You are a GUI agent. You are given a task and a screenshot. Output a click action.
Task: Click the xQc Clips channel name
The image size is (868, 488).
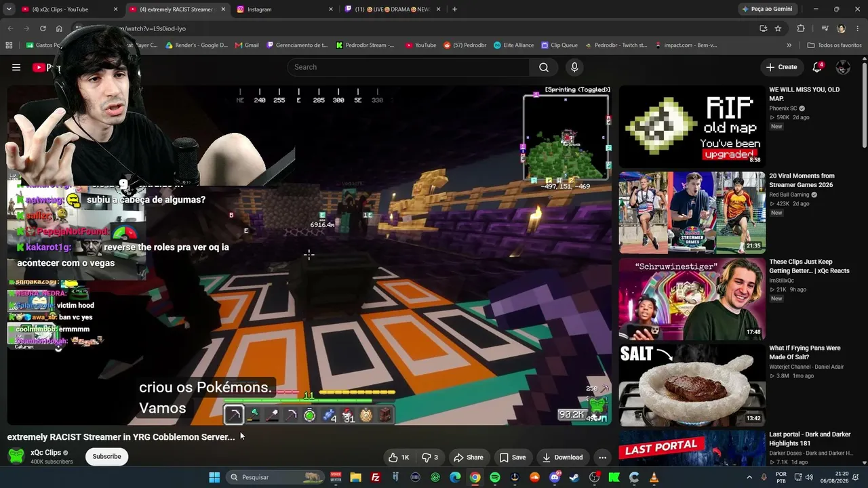pyautogui.click(x=45, y=452)
